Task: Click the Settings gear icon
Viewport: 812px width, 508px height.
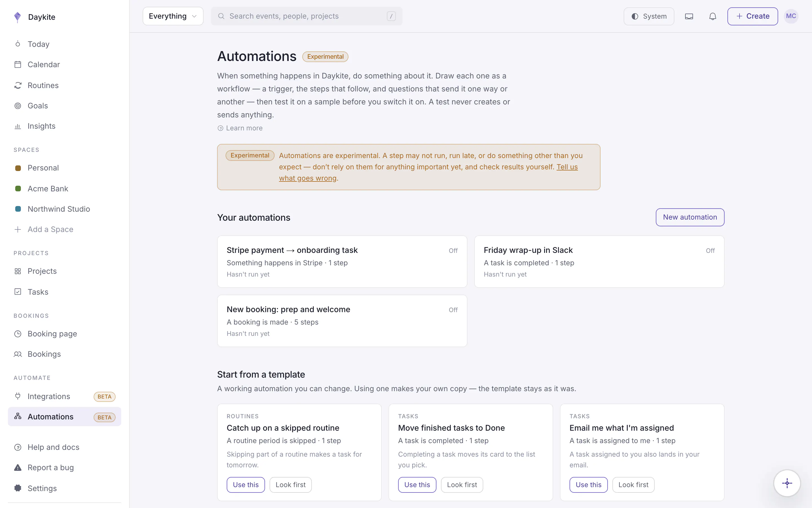Action: pyautogui.click(x=18, y=488)
